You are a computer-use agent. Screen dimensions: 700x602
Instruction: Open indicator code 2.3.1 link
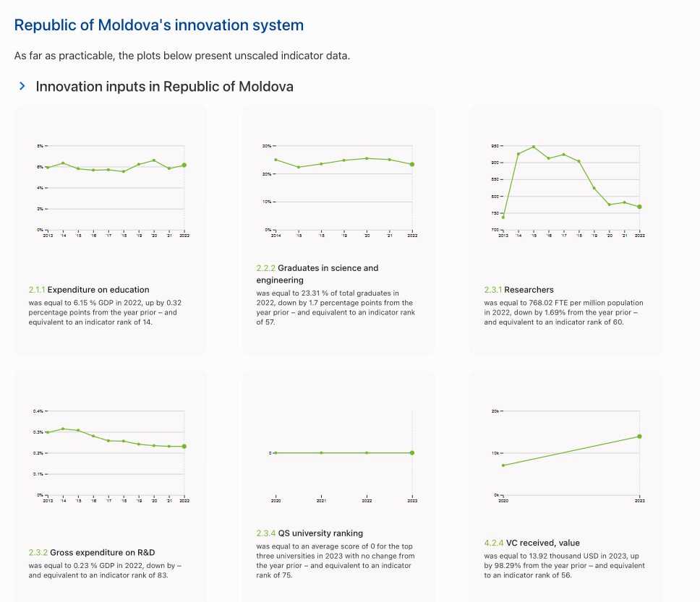493,290
